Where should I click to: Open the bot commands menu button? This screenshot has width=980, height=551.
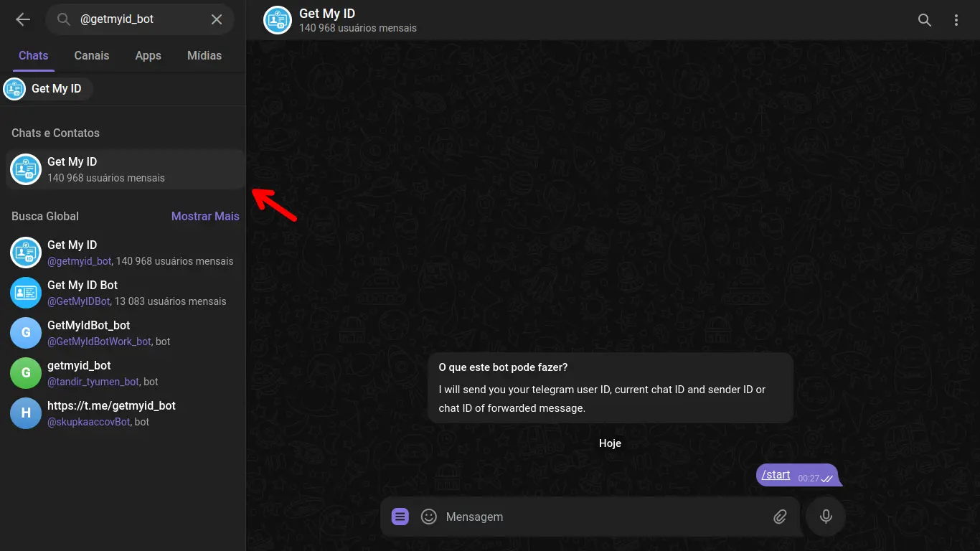tap(400, 517)
